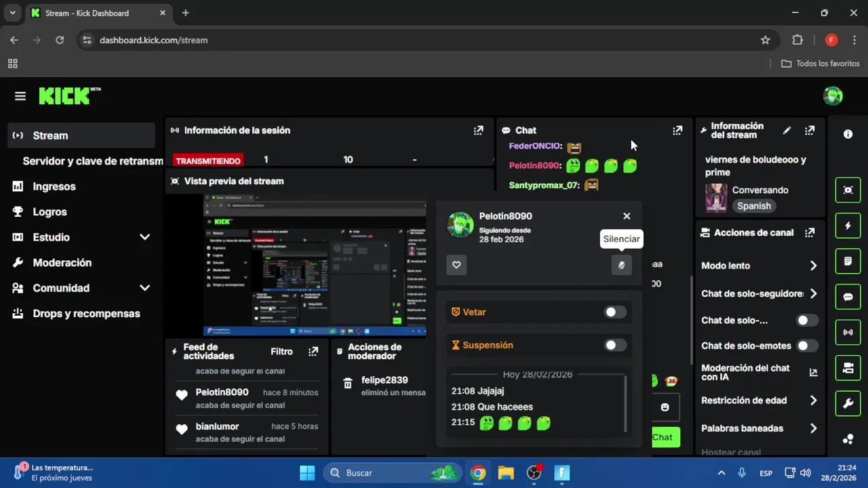This screenshot has width=868, height=488.
Task: Click FederONCIO username in chat
Action: coord(534,146)
